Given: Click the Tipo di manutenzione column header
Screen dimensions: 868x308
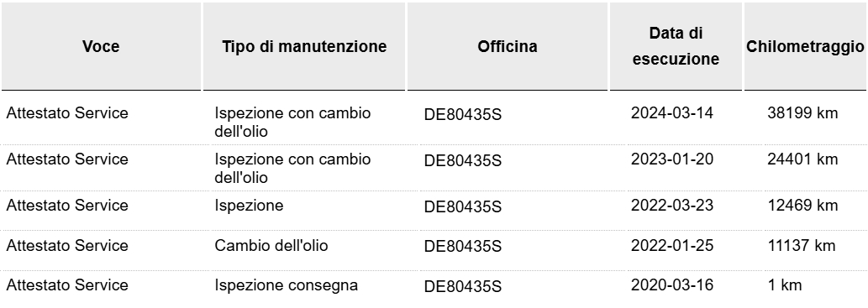Looking at the screenshot, I should (304, 46).
